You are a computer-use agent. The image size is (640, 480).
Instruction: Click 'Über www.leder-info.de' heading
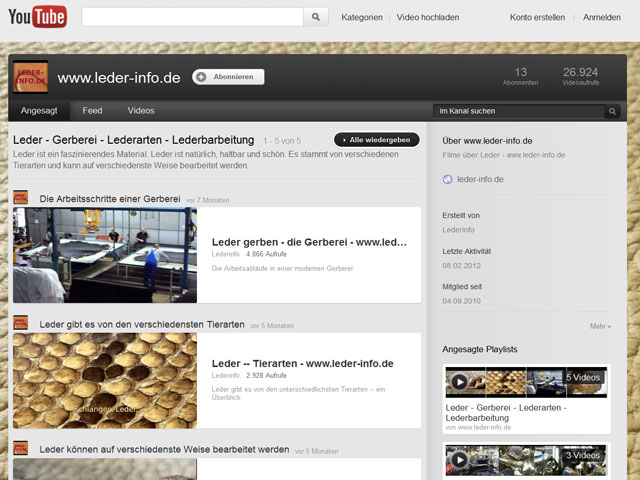tap(487, 141)
